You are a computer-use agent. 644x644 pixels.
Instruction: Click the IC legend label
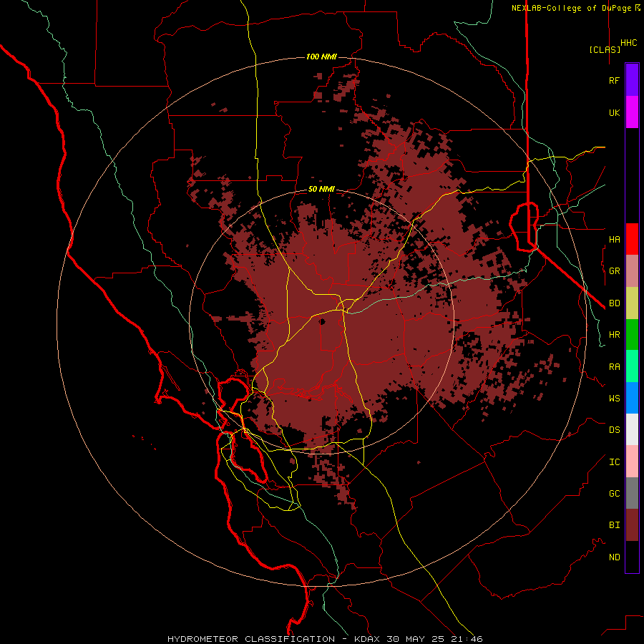[614, 462]
